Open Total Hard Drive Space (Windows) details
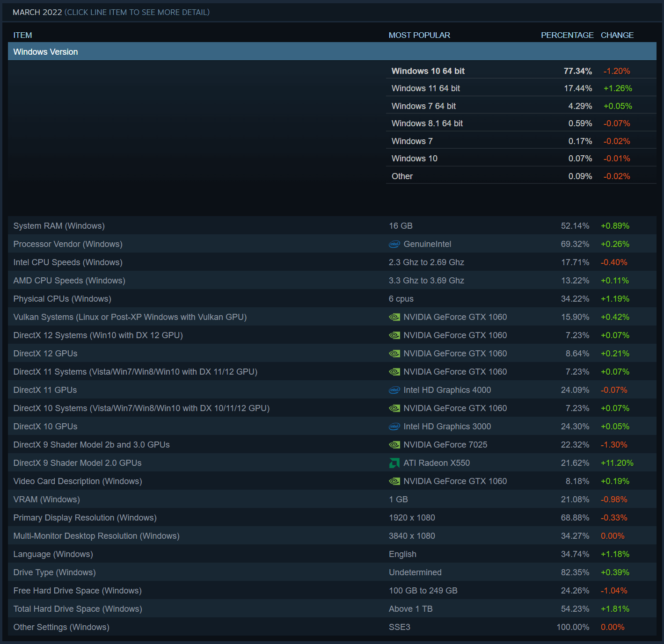 click(x=332, y=608)
